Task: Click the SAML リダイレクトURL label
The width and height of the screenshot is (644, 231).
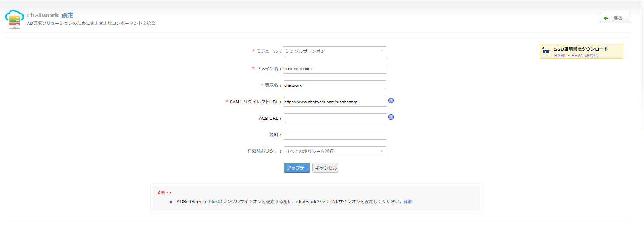Action: (x=254, y=102)
